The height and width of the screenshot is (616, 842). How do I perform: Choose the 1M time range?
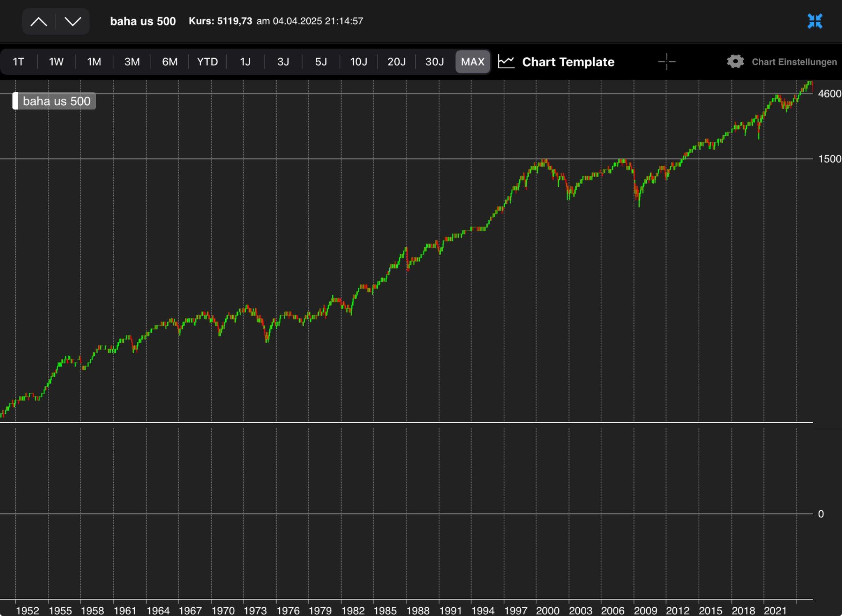tap(94, 62)
